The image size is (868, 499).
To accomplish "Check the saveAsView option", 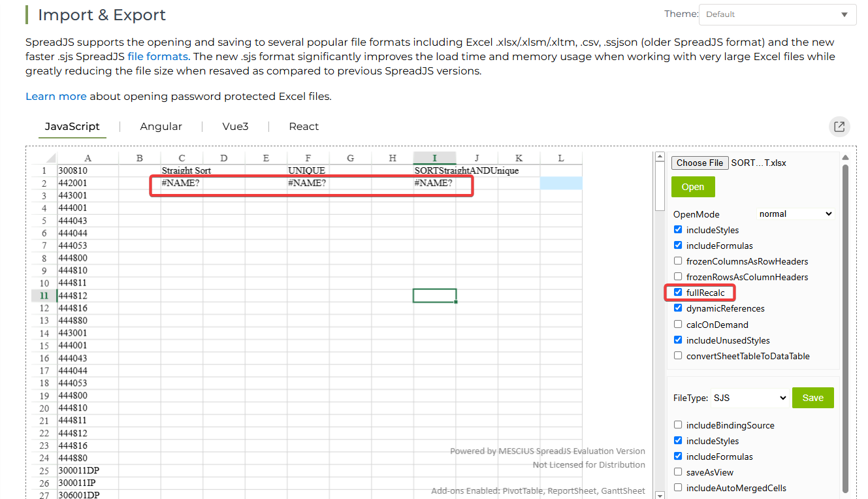I will 678,472.
